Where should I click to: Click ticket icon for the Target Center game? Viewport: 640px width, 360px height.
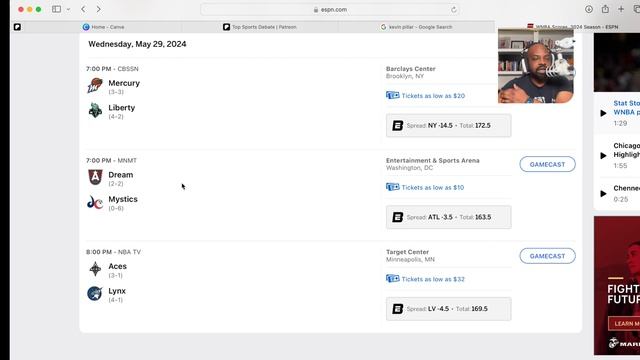[x=393, y=279]
